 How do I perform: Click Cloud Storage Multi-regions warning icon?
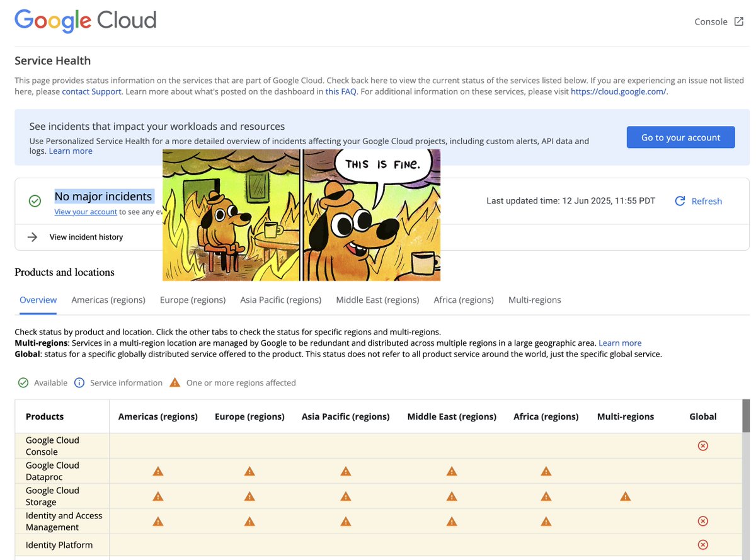[626, 496]
